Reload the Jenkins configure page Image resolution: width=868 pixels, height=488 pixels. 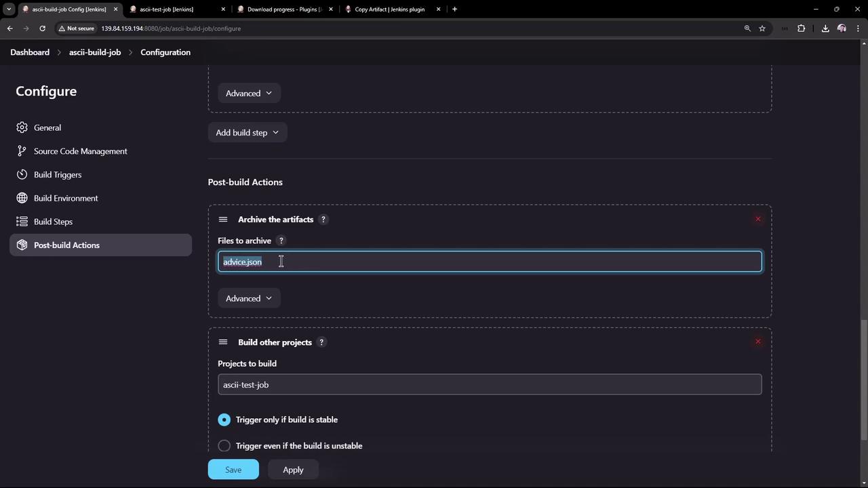click(x=42, y=28)
